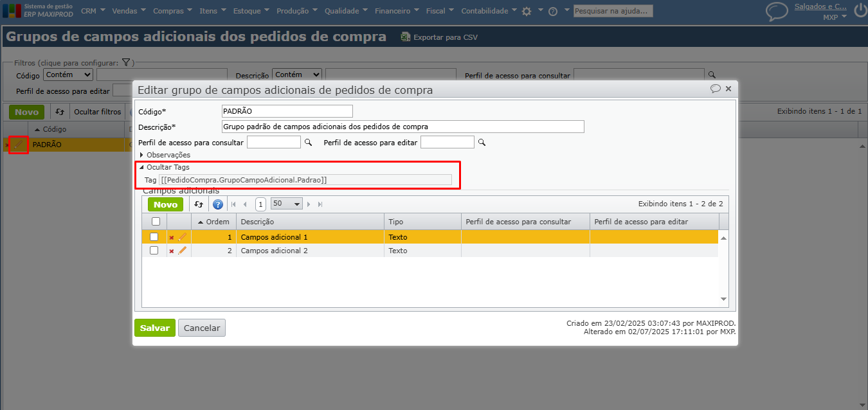Viewport: 868px width, 410px height.
Task: Open the Itens menu
Action: (213, 11)
